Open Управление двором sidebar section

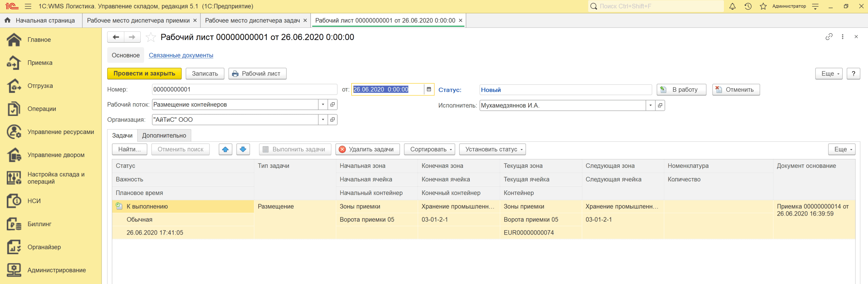coord(56,155)
